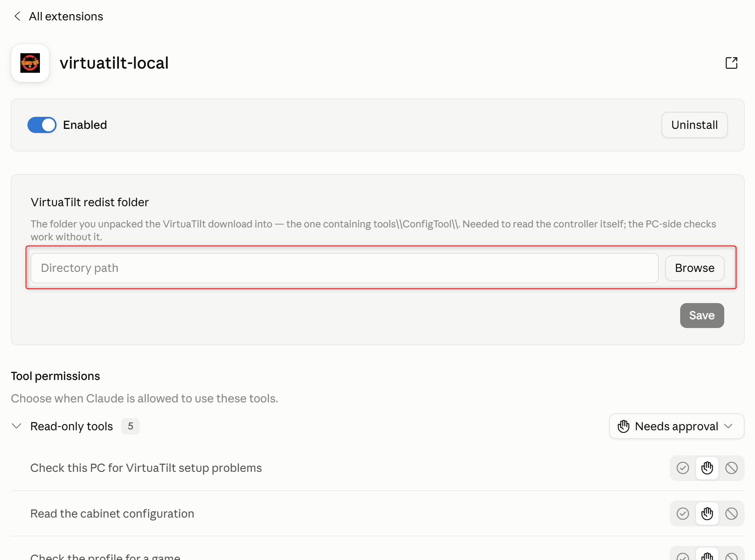This screenshot has width=755, height=560.
Task: Focus the Directory path input field
Action: [x=344, y=268]
